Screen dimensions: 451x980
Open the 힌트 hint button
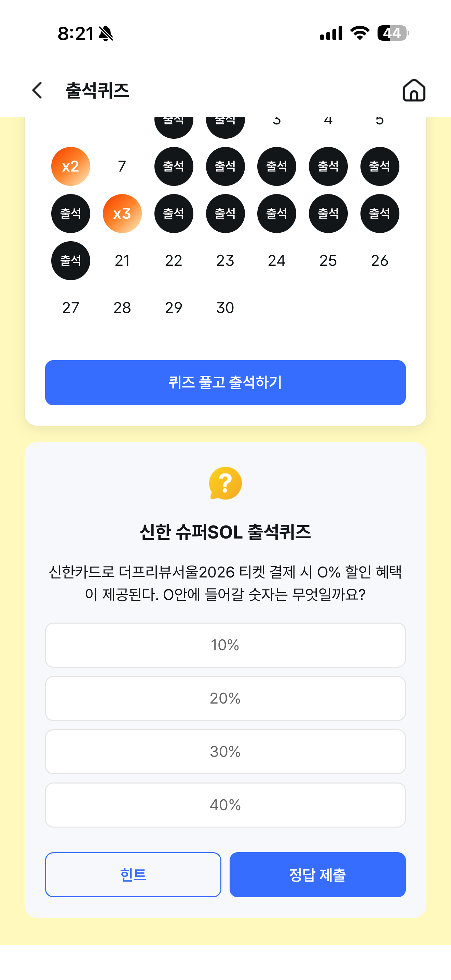click(133, 875)
